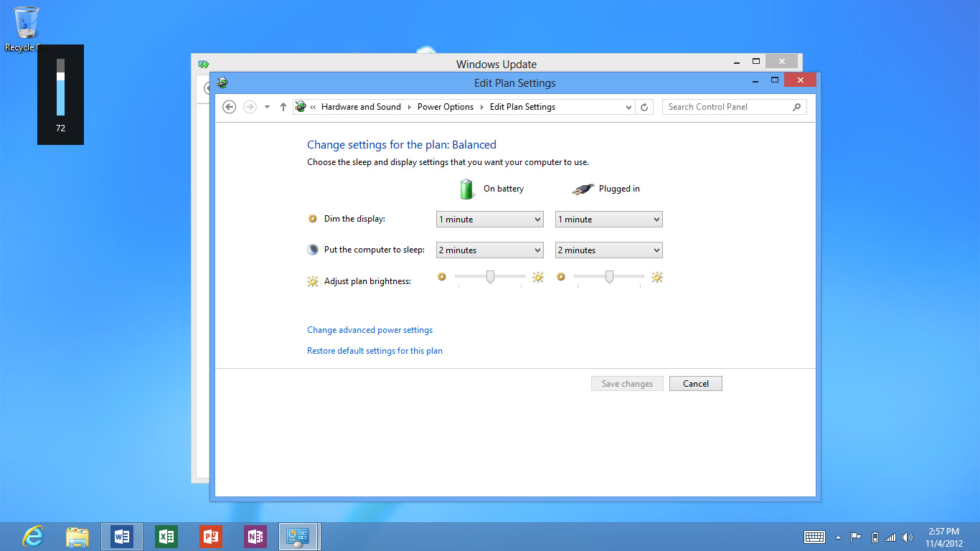Expand the address bar history dropdown
980x551 pixels.
pyautogui.click(x=628, y=107)
